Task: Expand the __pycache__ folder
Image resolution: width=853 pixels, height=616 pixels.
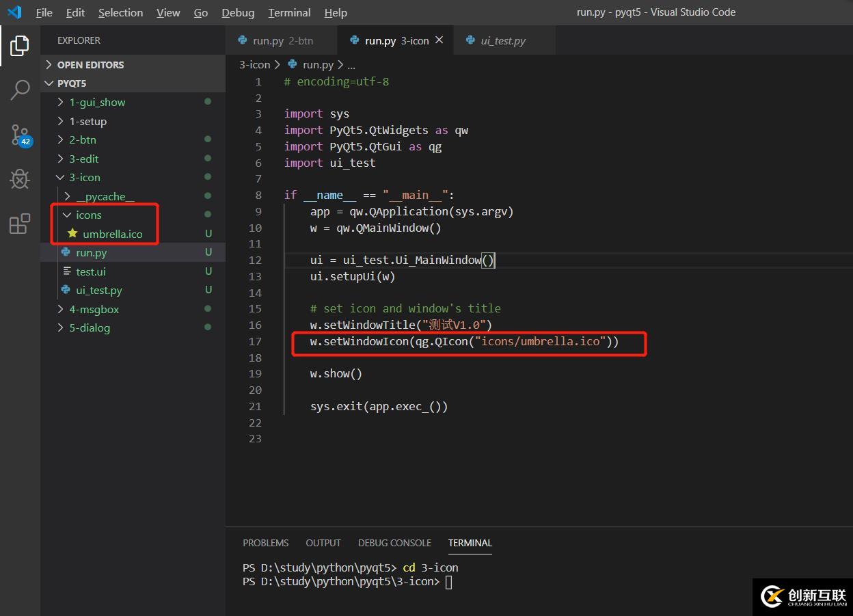Action: [x=133, y=196]
